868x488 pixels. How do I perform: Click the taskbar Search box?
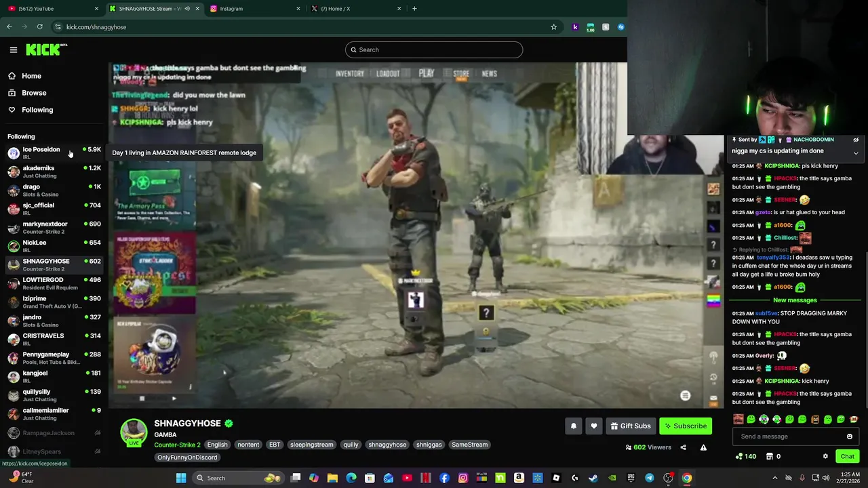pos(237,478)
